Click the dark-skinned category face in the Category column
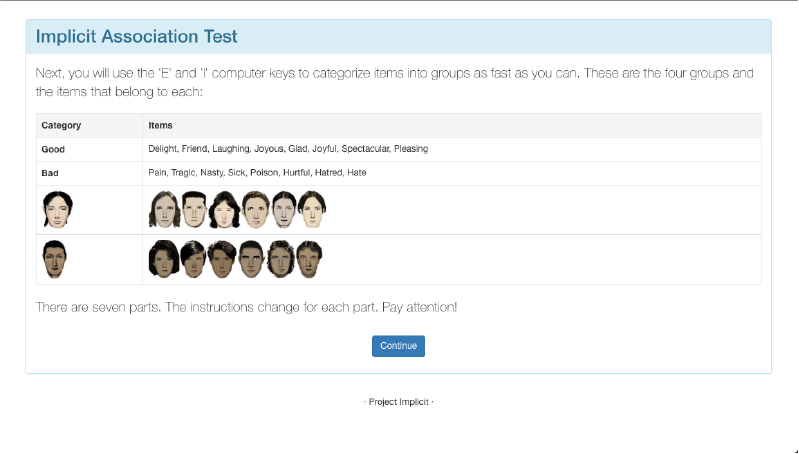This screenshot has height=454, width=799. [x=55, y=259]
